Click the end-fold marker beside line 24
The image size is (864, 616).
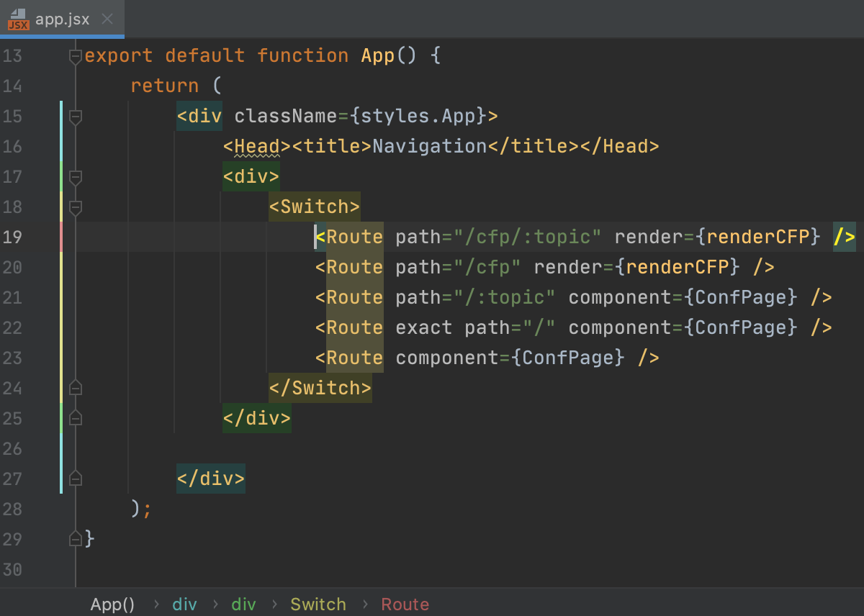(x=75, y=388)
